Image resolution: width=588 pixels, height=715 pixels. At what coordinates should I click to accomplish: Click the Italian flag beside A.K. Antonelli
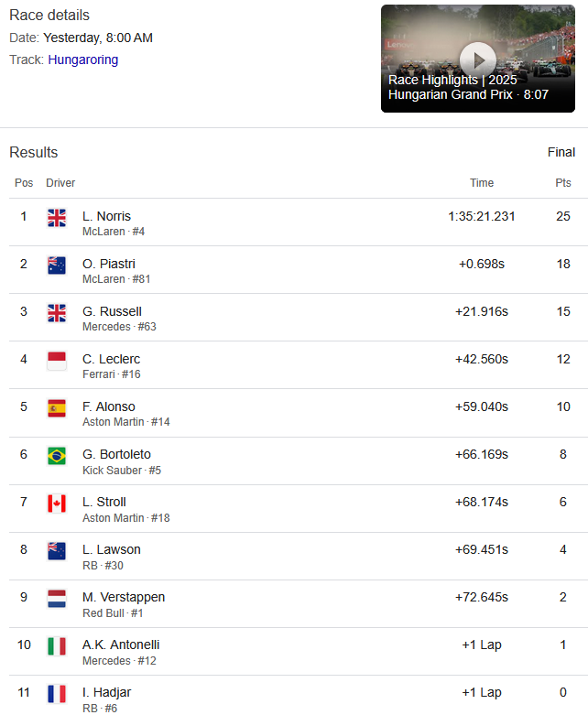coord(57,646)
